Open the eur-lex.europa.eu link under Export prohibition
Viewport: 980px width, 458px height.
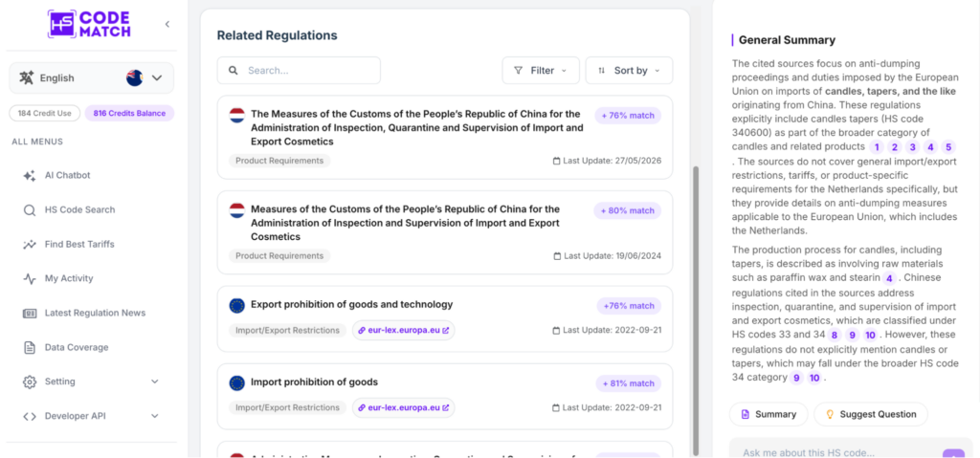point(404,330)
